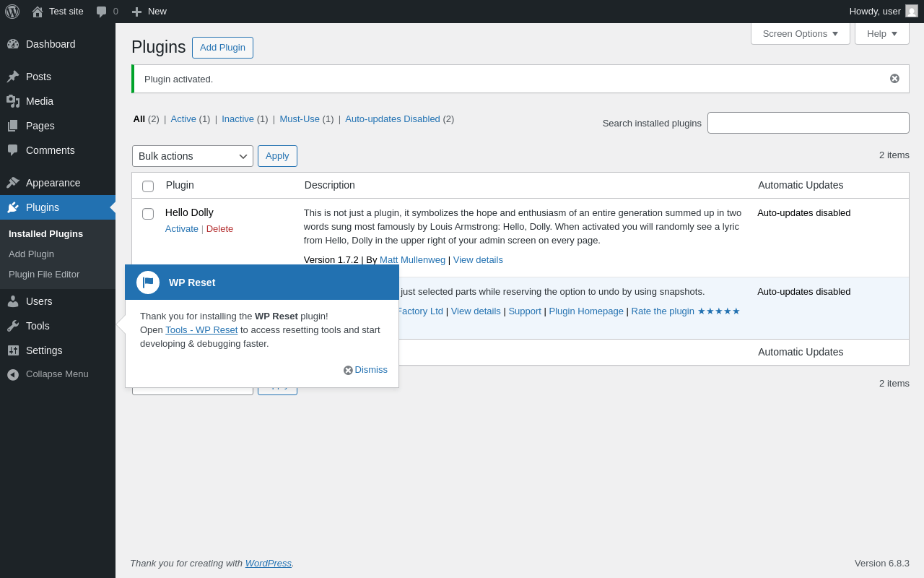Click the Dashboard gauge icon

pyautogui.click(x=13, y=44)
